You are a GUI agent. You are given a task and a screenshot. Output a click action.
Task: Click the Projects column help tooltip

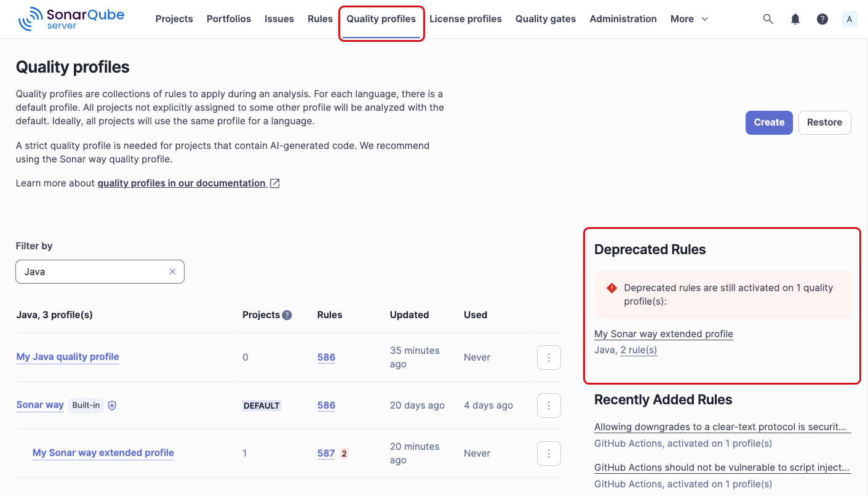(x=287, y=314)
